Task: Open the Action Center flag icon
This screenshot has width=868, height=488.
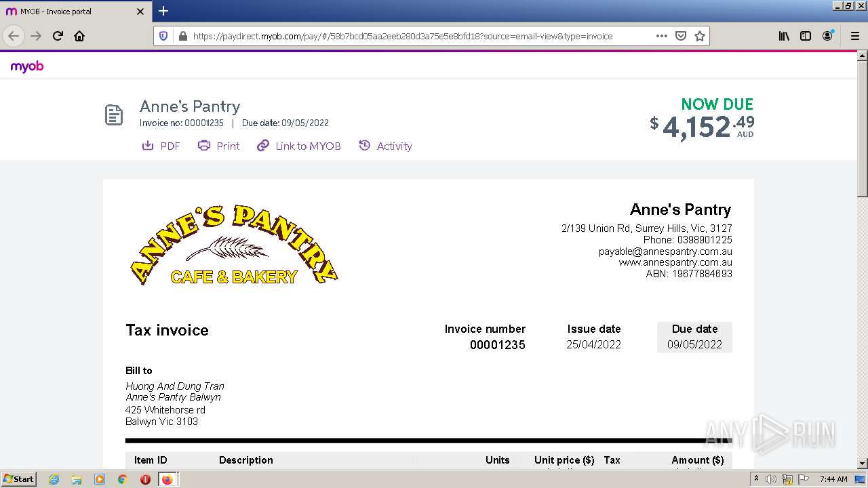Action: (804, 479)
